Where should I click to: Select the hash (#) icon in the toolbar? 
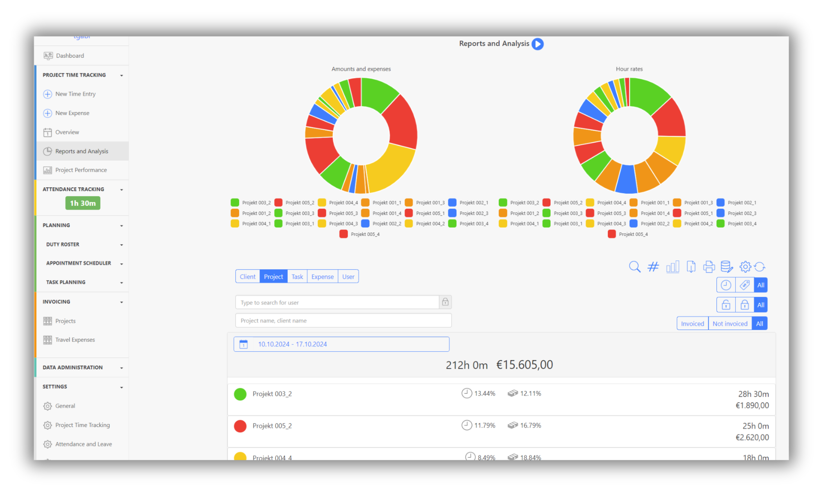point(653,266)
